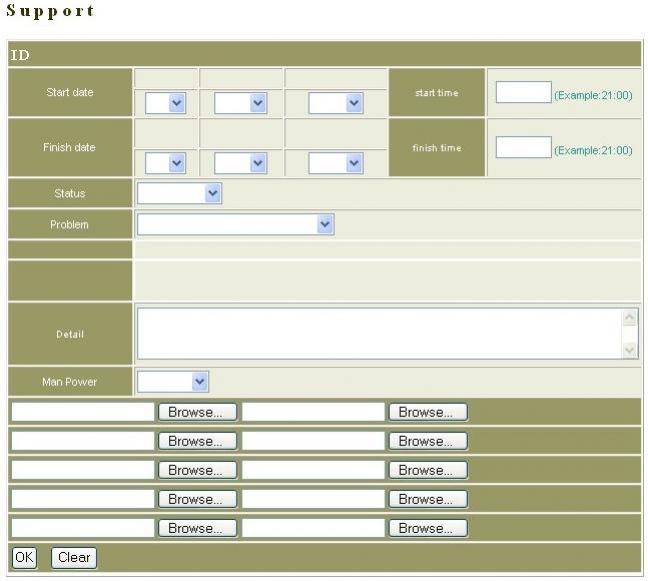
Task: Select second row right file path field
Action: [313, 441]
